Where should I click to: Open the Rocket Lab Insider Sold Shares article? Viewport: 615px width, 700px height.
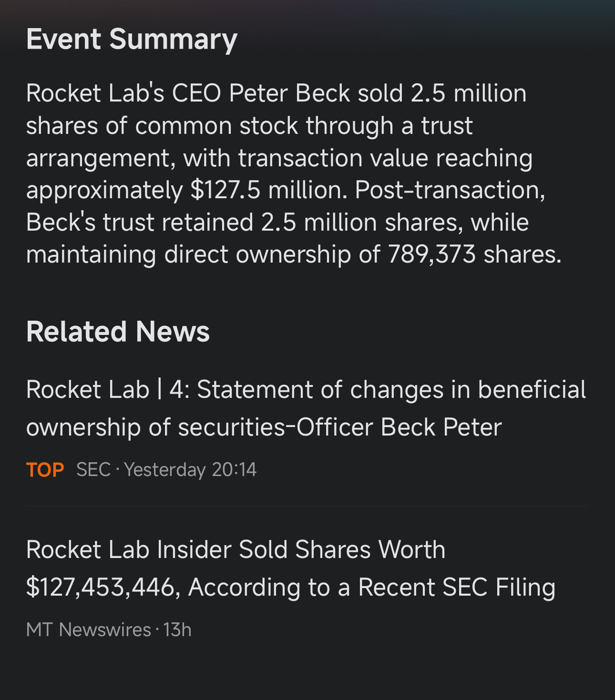click(290, 568)
